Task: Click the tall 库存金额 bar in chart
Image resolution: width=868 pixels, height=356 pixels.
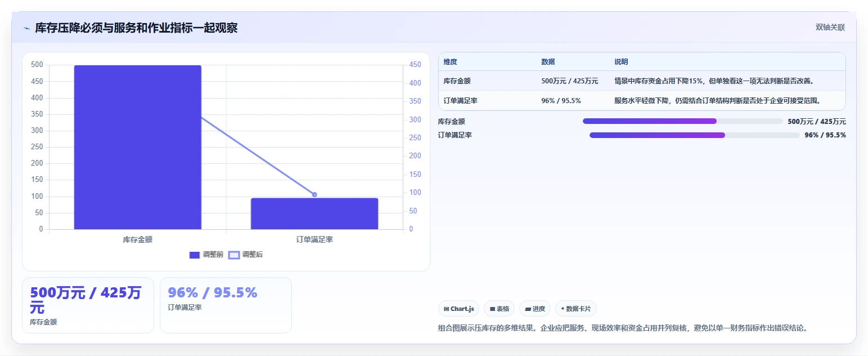Action: pos(138,147)
